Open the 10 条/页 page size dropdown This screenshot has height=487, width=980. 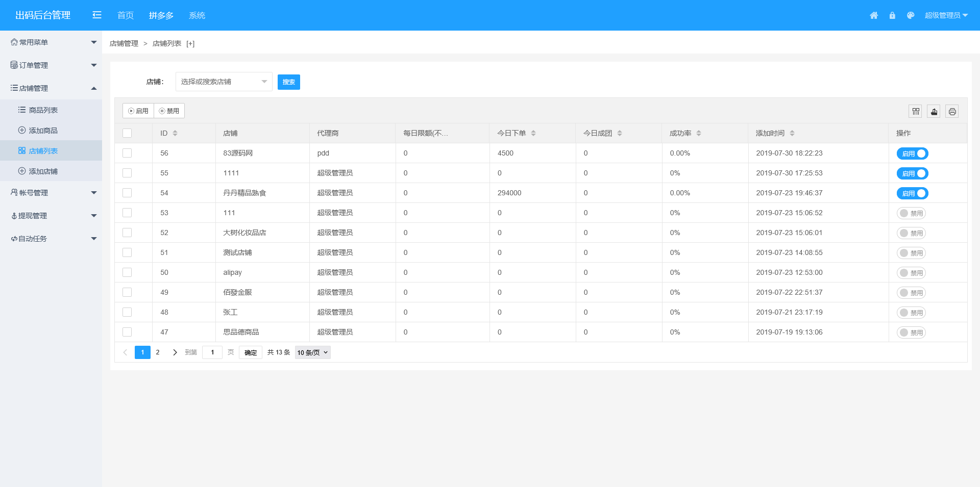click(312, 352)
